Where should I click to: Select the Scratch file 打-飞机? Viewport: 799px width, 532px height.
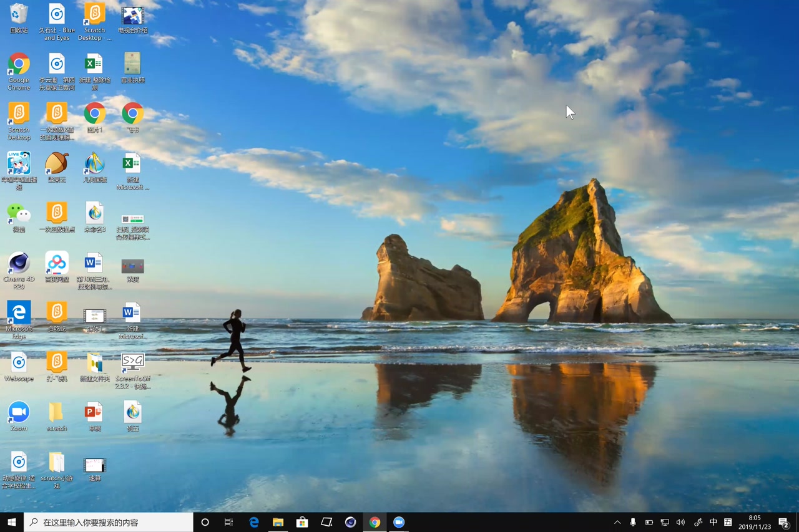57,367
